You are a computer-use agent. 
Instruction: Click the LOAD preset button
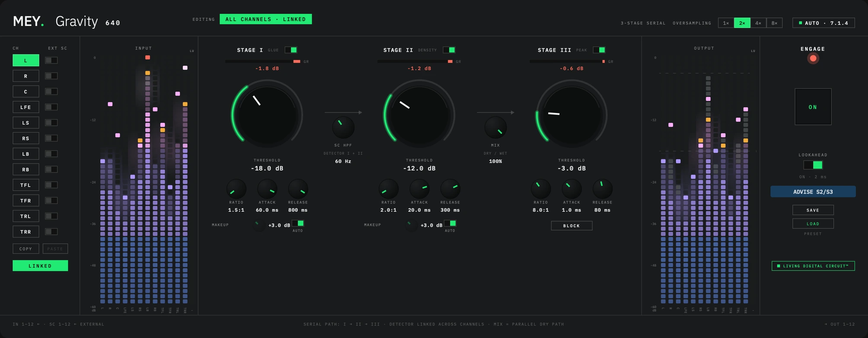tap(813, 223)
